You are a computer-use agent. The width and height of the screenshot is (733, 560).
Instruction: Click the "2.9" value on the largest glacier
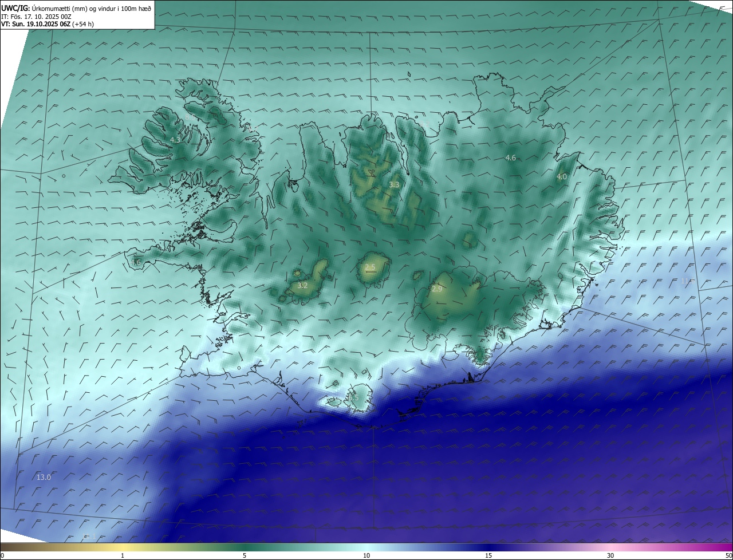[437, 289]
